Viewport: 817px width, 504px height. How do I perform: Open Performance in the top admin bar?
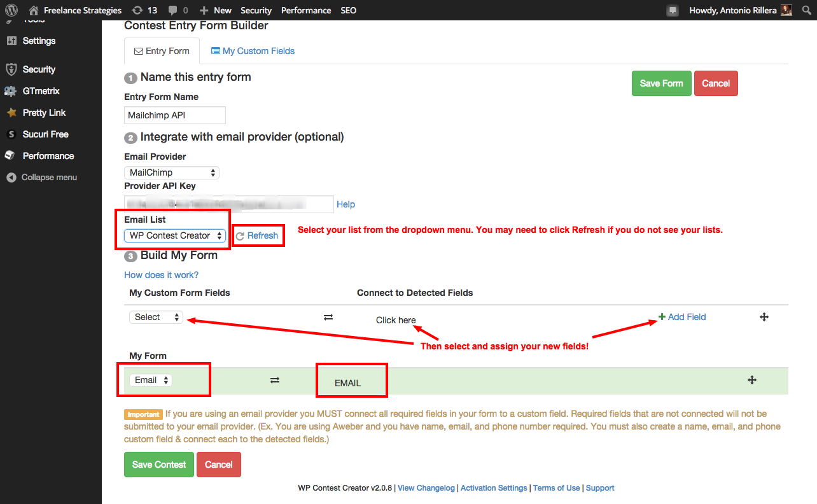[x=306, y=10]
